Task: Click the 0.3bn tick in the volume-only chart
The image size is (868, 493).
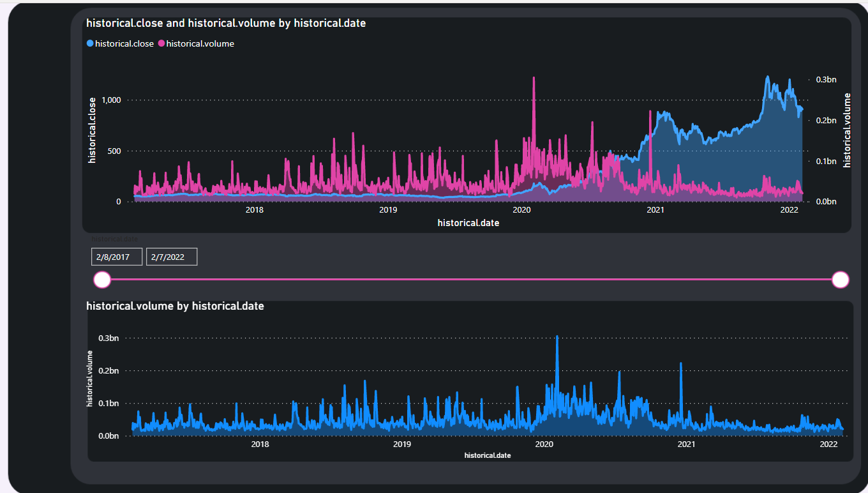Action: tap(108, 338)
